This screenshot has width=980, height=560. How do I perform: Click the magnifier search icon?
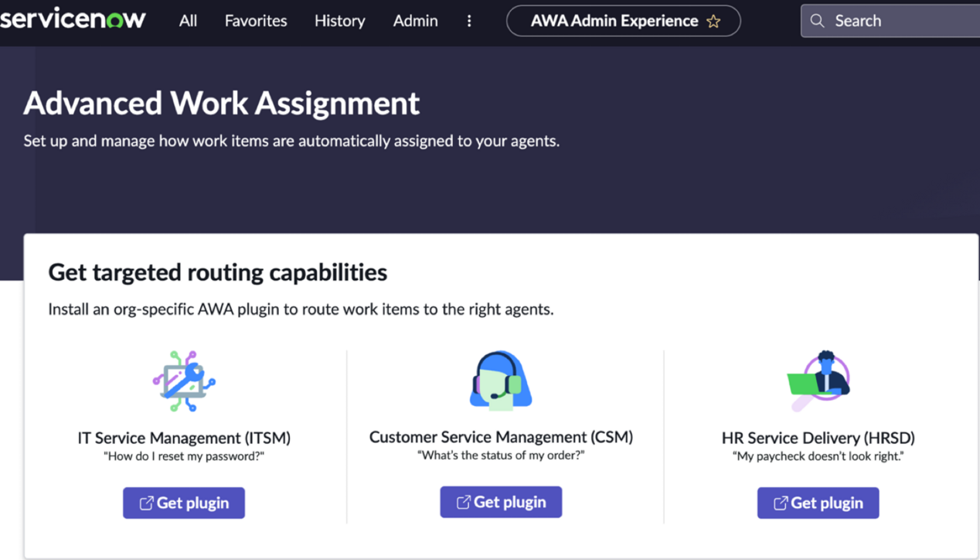(x=818, y=21)
